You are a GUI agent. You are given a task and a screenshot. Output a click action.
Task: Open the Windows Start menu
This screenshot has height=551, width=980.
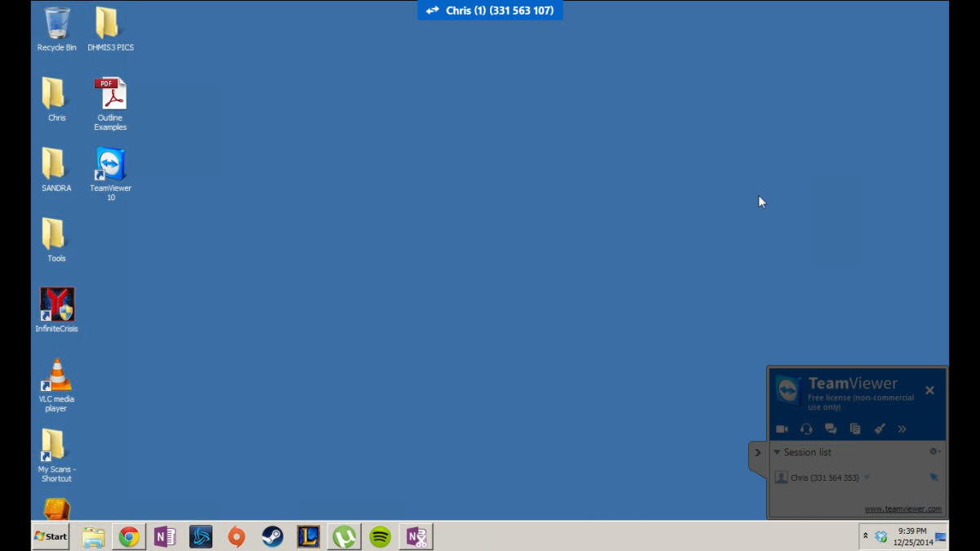click(50, 536)
